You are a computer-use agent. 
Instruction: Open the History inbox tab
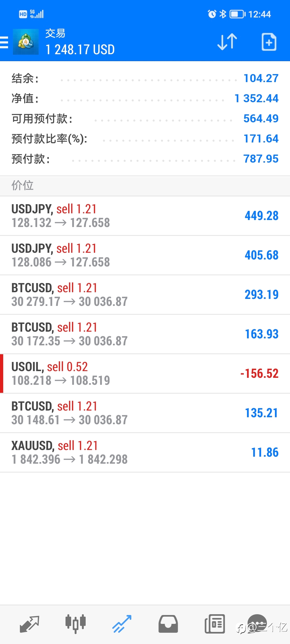pyautogui.click(x=168, y=624)
